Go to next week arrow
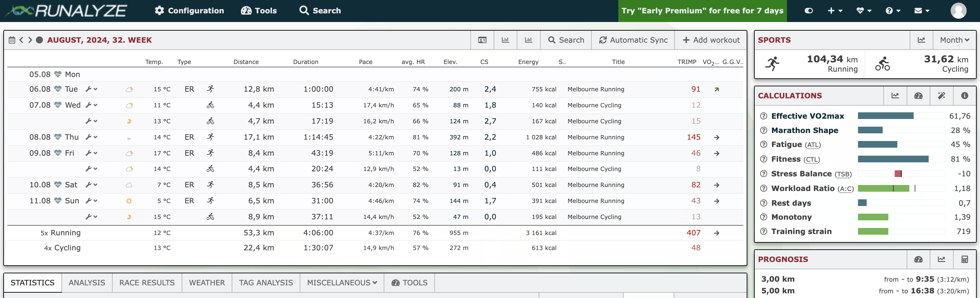980x298 pixels. point(30,40)
